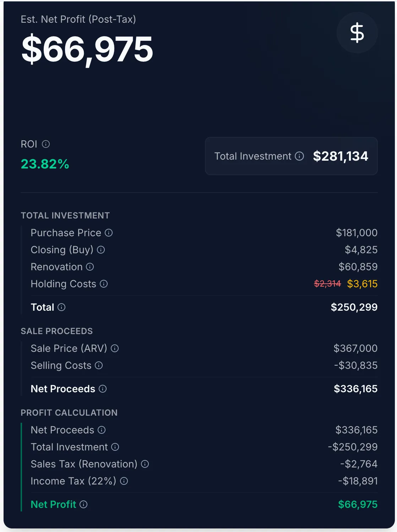Click info icon beside Total Investment summary box

299,156
